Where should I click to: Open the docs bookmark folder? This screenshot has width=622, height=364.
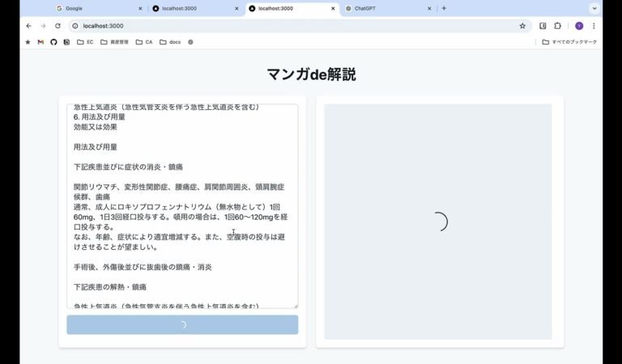[170, 42]
